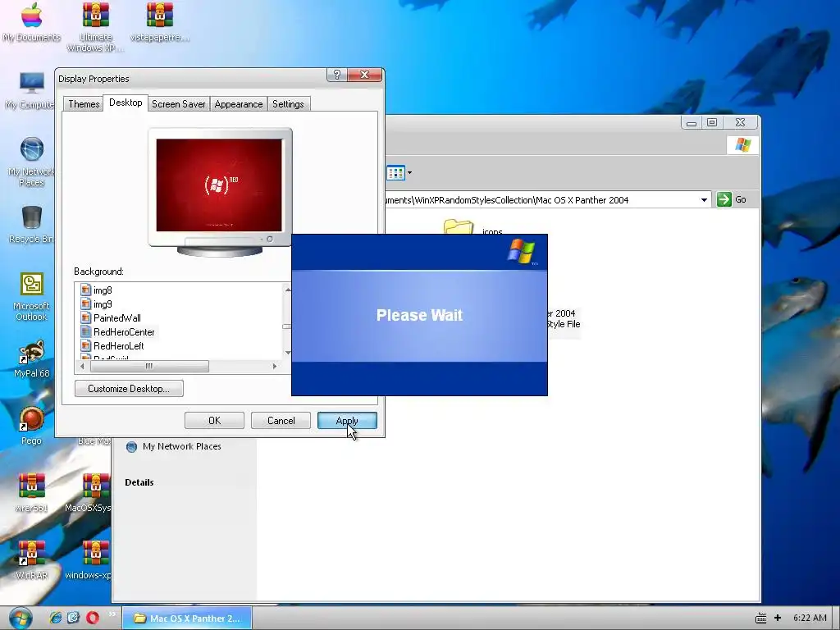Click the on-screen keyboard tray icon

point(760,619)
